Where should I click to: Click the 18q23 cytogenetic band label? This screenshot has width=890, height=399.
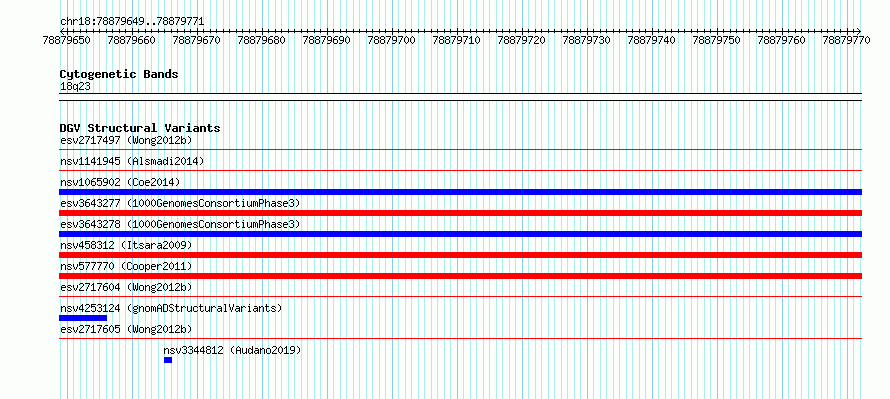pyautogui.click(x=75, y=87)
